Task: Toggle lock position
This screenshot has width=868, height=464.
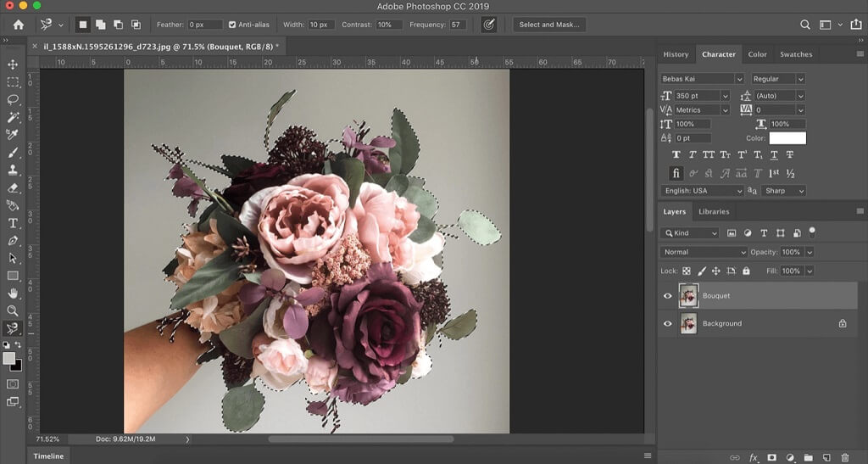Action: pyautogui.click(x=715, y=271)
